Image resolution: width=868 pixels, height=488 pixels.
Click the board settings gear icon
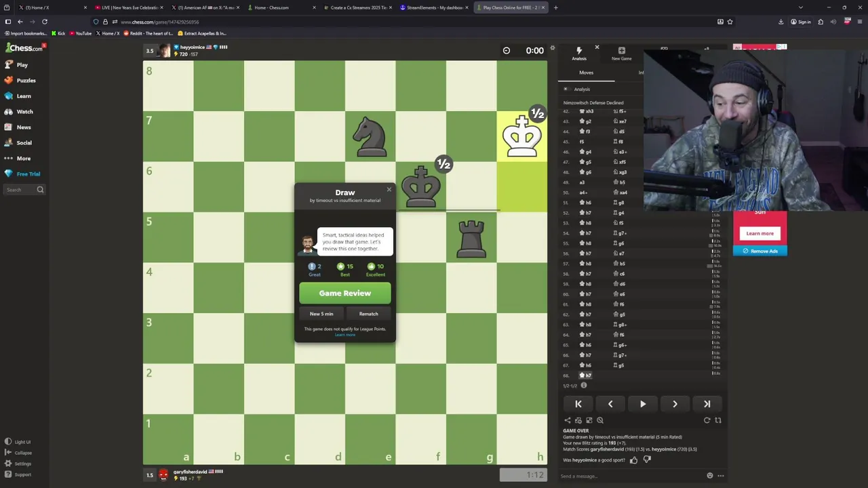552,48
